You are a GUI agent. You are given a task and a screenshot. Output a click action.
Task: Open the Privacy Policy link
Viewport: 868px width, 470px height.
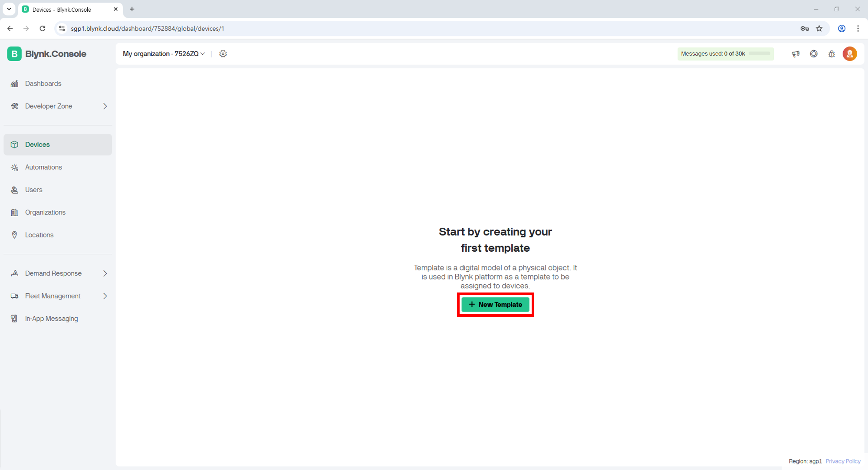[843, 461]
